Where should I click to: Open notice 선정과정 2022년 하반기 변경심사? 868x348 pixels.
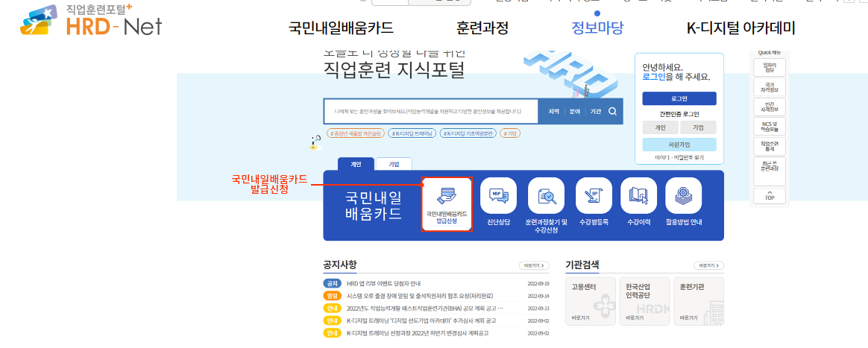(418, 333)
